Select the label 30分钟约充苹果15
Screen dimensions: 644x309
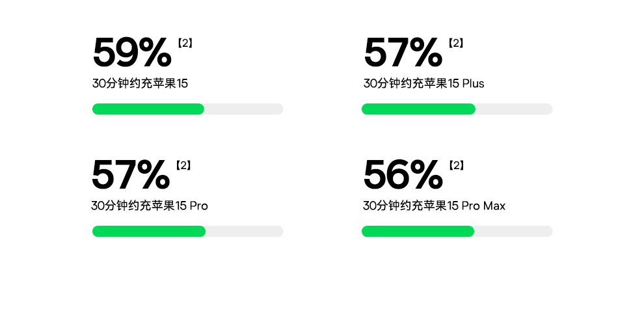pyautogui.click(x=141, y=83)
